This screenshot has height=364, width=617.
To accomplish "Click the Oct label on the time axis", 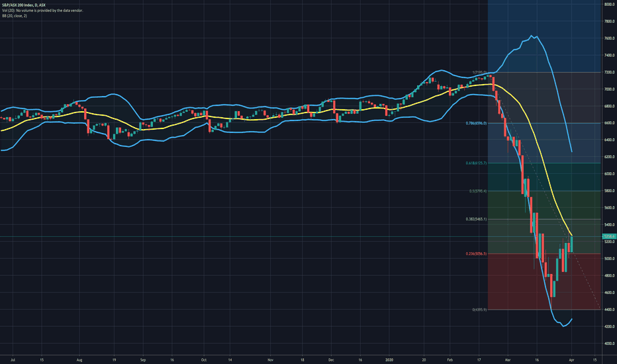I will [x=203, y=359].
